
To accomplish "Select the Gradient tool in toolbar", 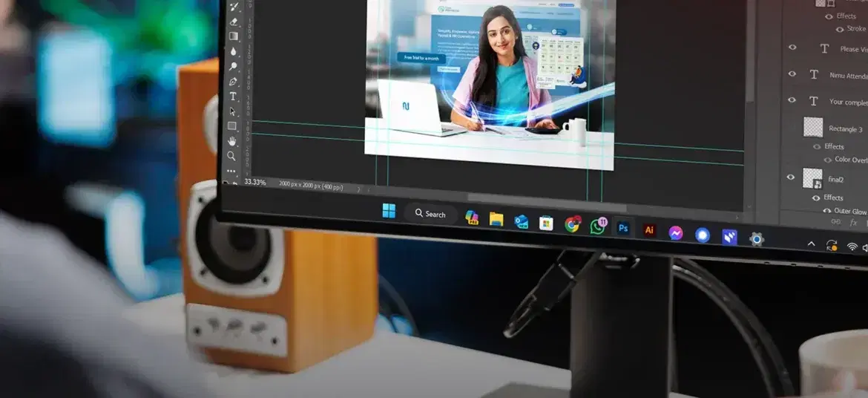I will (x=234, y=36).
